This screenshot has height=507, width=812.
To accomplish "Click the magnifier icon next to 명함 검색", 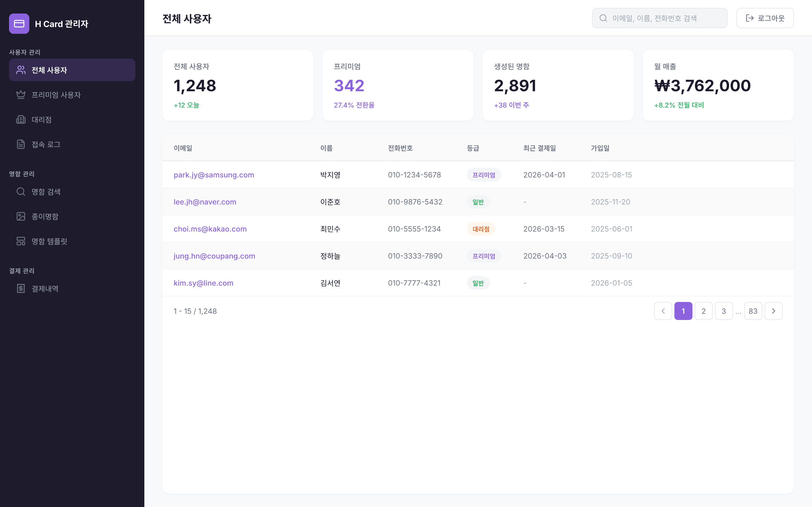I will [21, 192].
